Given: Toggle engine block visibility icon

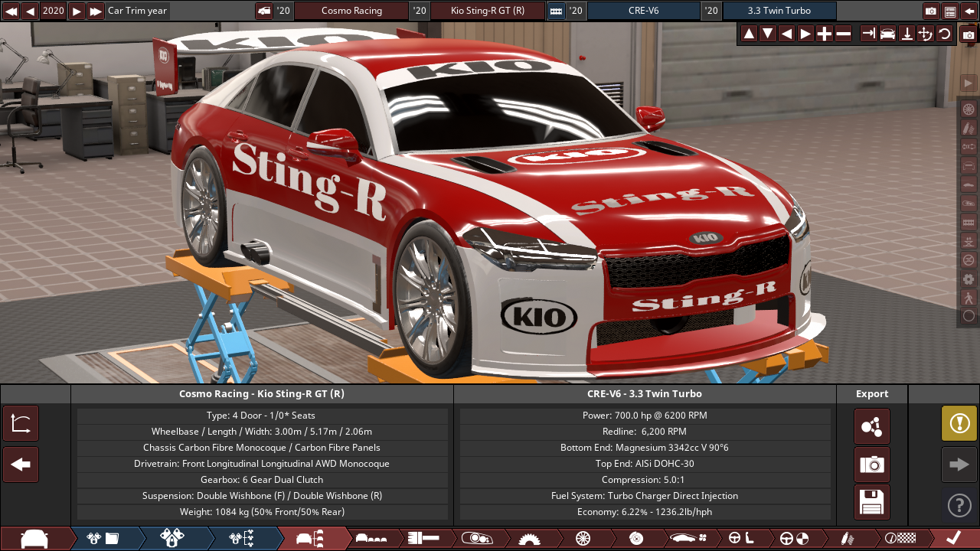Looking at the screenshot, I should (969, 222).
